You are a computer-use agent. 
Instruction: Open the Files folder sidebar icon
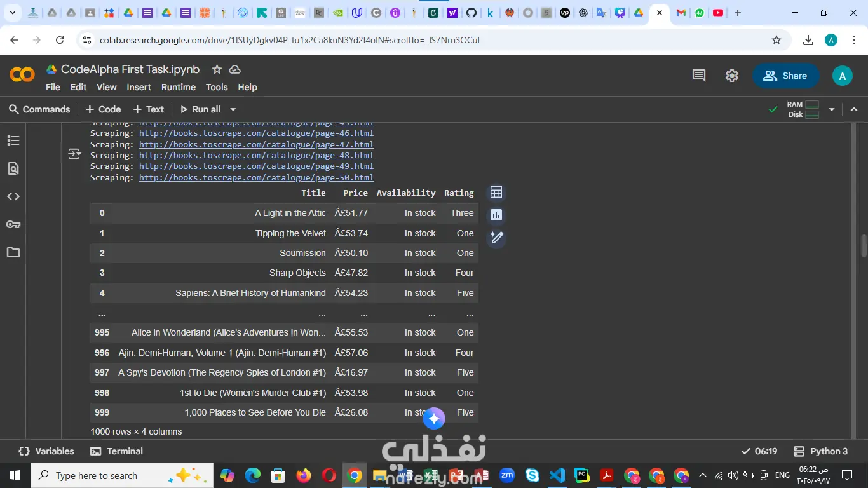coord(13,252)
